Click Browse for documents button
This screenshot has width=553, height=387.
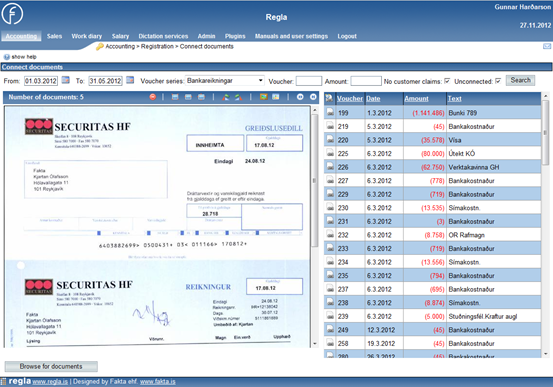click(x=51, y=366)
